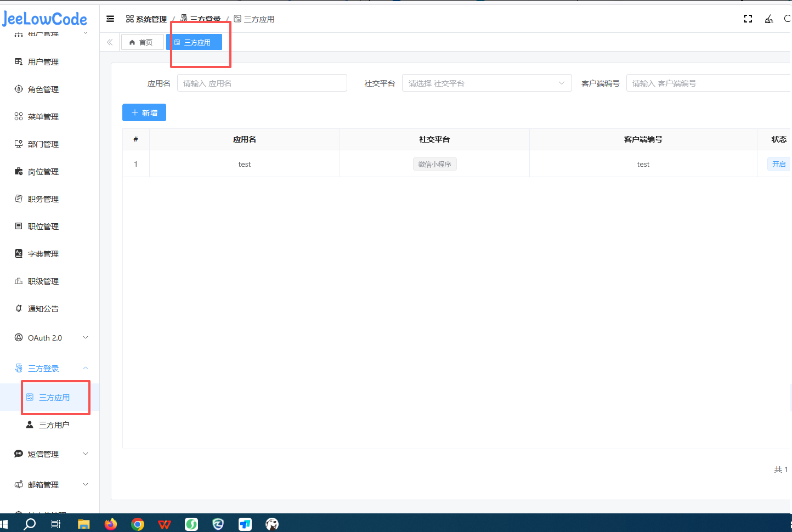Expand the 短信管理 menu

[x=51, y=454]
